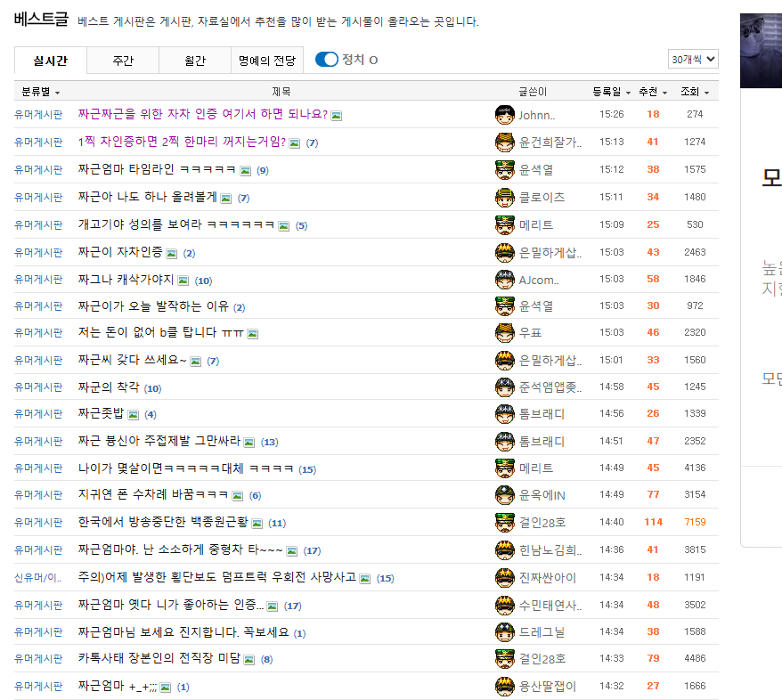The width and height of the screenshot is (782, 700).
Task: Click view count 7159
Action: tap(695, 522)
